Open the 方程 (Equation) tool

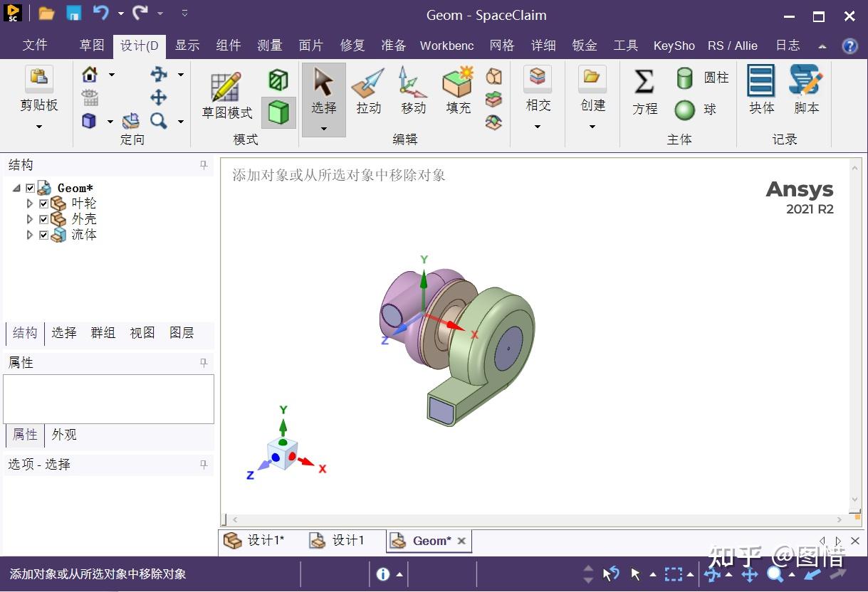[644, 92]
